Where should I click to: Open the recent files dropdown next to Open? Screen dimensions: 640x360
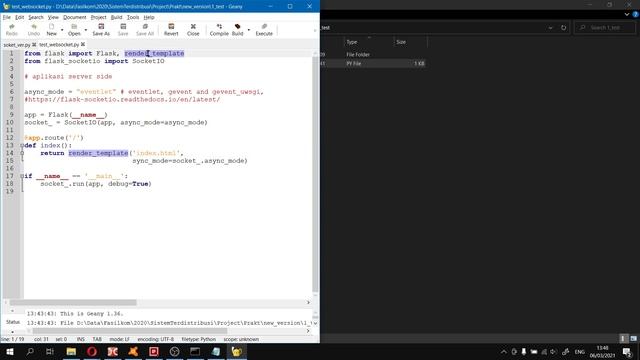click(x=85, y=30)
